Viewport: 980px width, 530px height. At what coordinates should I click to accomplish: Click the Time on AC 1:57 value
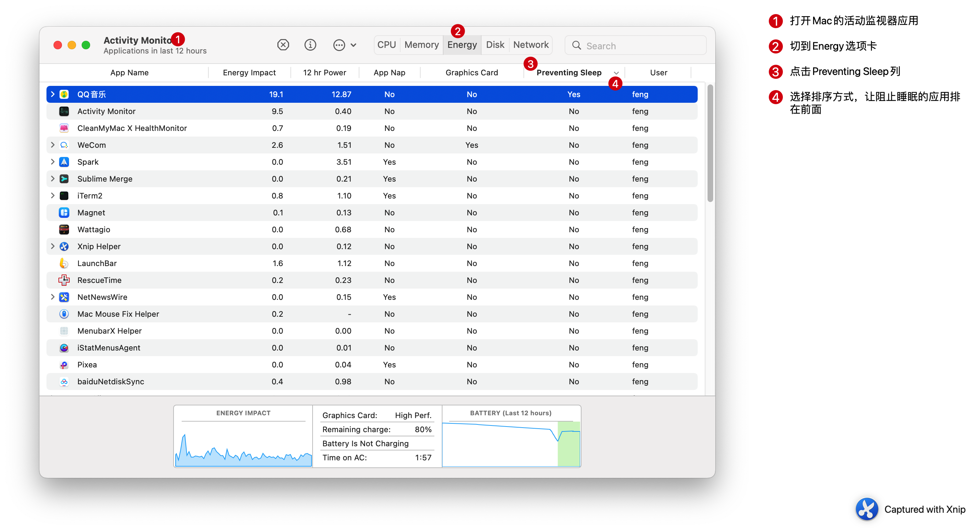click(423, 458)
